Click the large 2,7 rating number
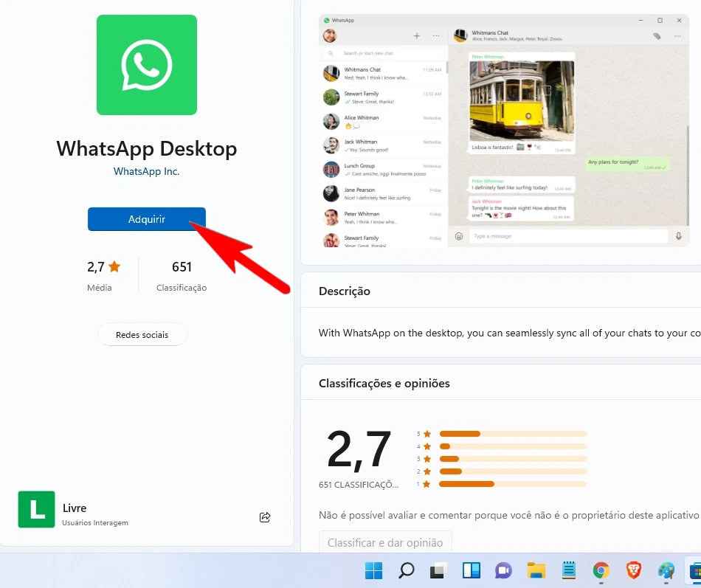Viewport: 701px width, 588px height. (x=359, y=450)
